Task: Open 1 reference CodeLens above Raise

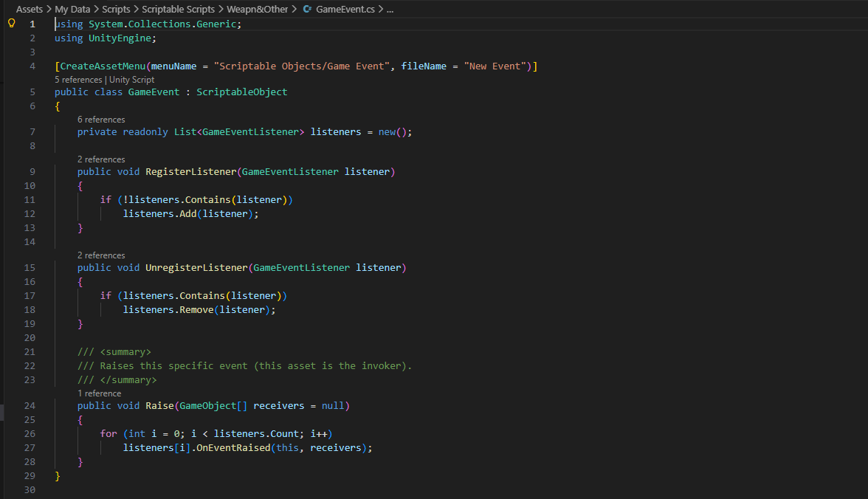Action: [x=99, y=393]
